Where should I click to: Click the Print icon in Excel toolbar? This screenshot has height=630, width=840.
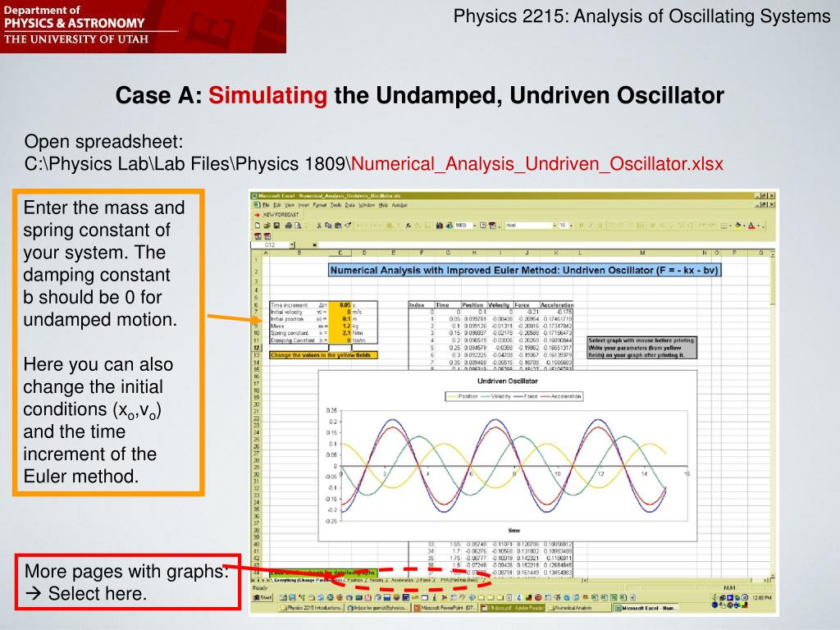[289, 226]
